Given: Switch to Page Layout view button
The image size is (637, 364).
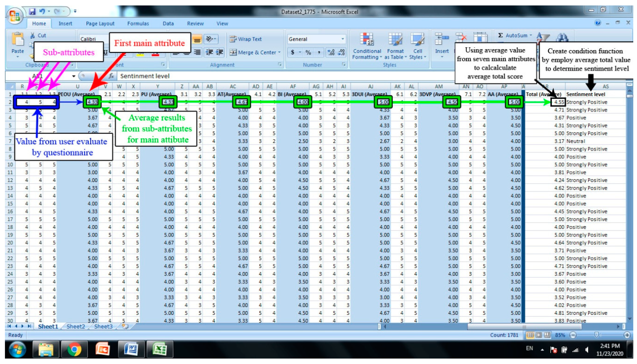Looking at the screenshot, I should 539,335.
